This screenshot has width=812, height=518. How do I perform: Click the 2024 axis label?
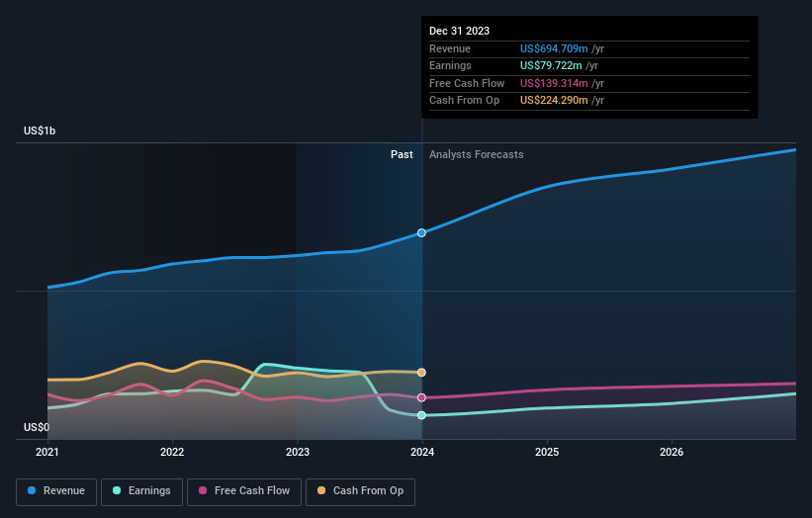pos(422,452)
